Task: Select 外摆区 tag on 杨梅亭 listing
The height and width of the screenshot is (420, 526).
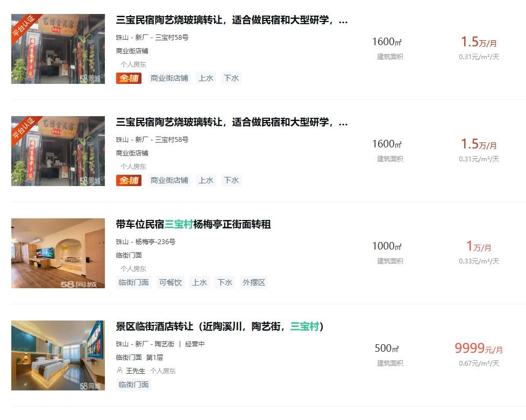Action: click(254, 282)
